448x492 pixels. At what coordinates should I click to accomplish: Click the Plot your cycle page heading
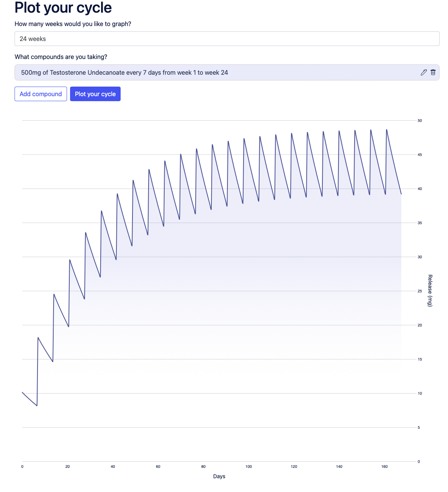[63, 8]
